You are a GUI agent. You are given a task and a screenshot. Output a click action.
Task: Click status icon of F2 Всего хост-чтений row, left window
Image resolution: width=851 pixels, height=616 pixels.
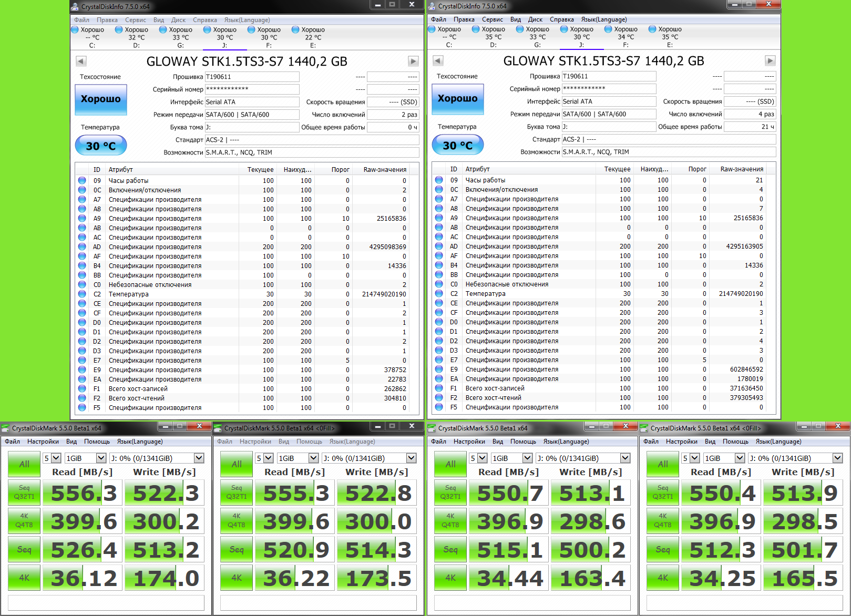tap(83, 398)
